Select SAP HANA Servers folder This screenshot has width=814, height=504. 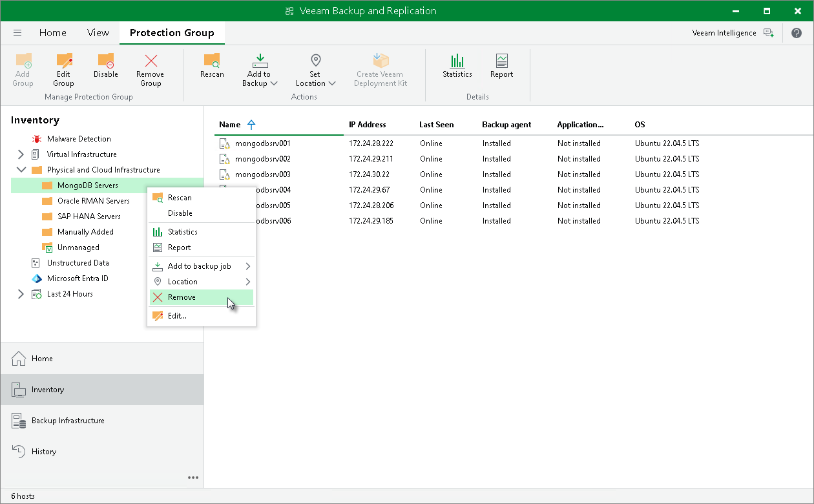pos(89,216)
